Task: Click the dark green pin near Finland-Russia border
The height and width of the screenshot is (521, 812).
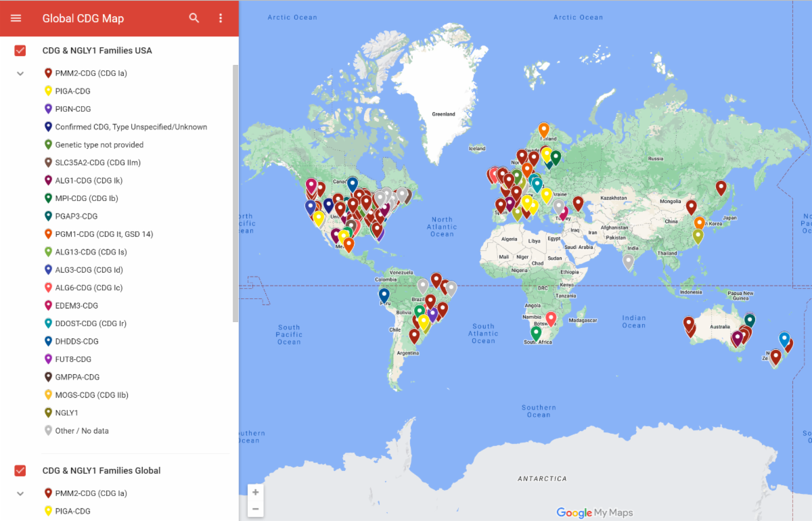Action: [x=556, y=157]
